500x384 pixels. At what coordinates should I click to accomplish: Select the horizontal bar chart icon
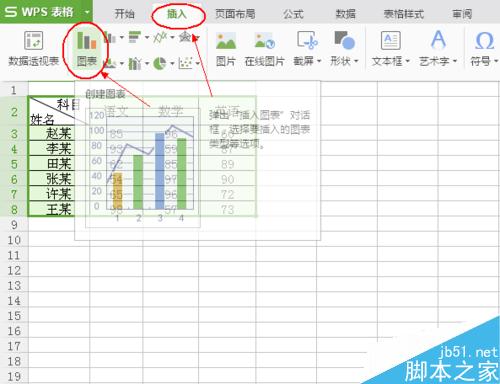pyautogui.click(x=135, y=37)
